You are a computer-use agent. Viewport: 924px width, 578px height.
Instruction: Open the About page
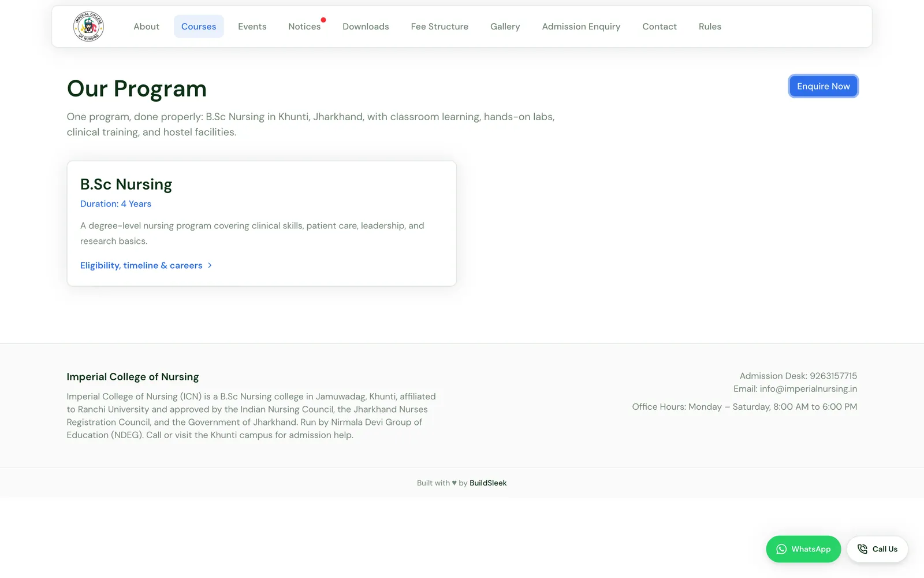coord(146,27)
